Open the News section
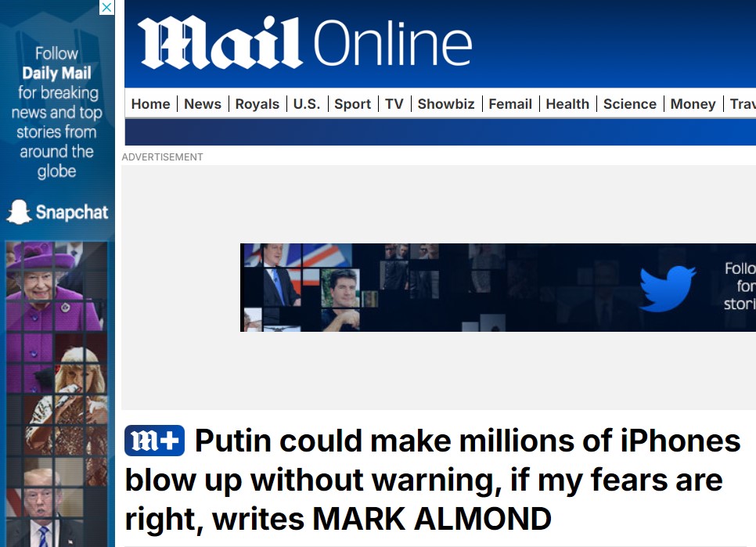Image resolution: width=756 pixels, height=547 pixels. 203,104
